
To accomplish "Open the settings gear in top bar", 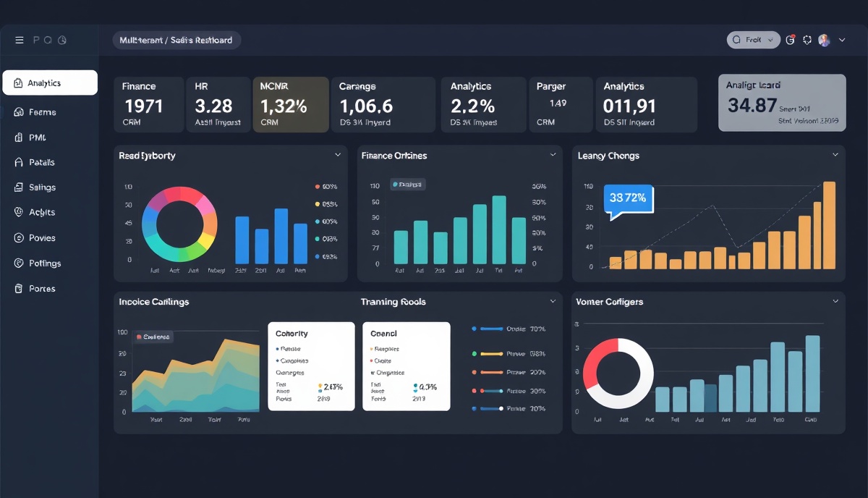I will [807, 40].
